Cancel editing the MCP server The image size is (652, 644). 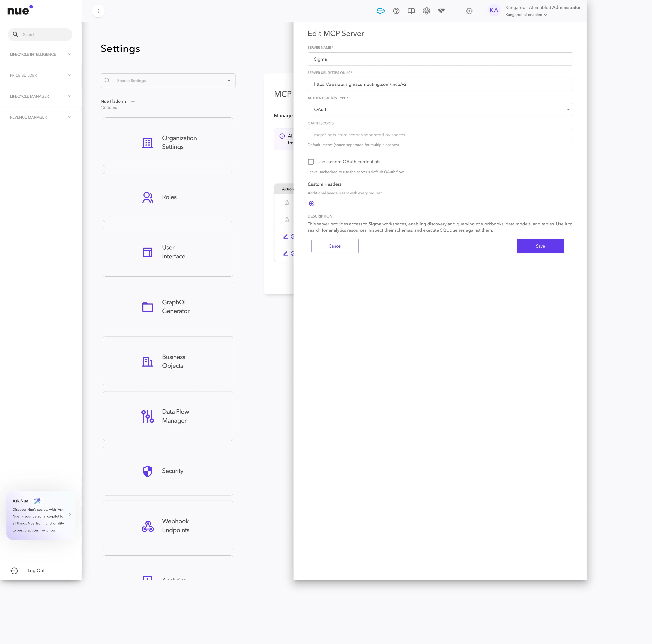click(335, 246)
